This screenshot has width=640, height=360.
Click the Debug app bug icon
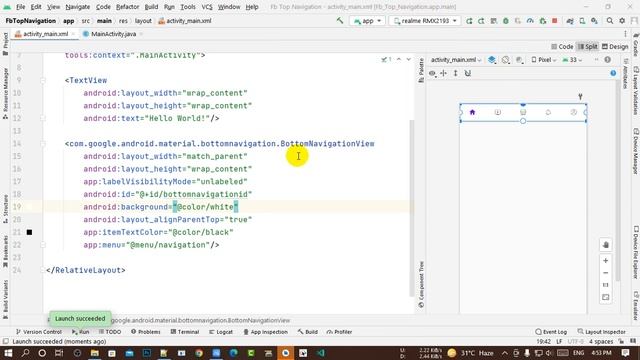(506, 20)
